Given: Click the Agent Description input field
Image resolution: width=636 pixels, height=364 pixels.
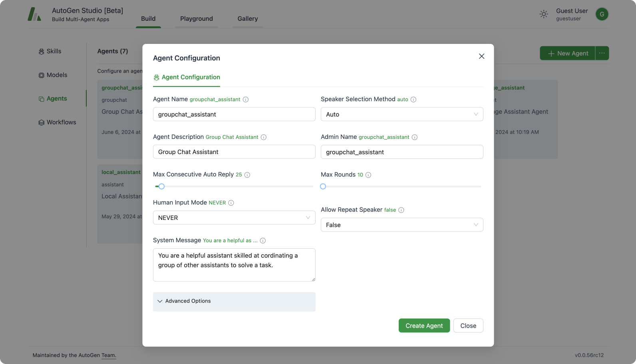Looking at the screenshot, I should point(234,152).
